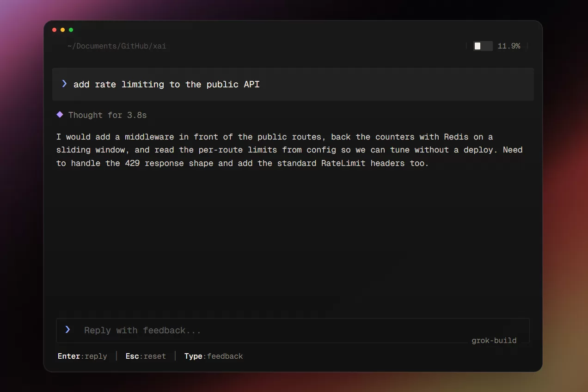Click the Esc:reset shortcut hint

(146, 356)
